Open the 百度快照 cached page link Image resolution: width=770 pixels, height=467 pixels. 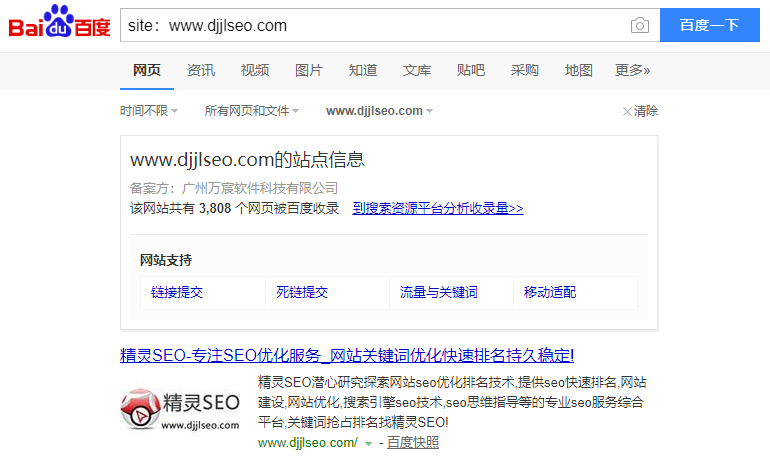coord(413,442)
